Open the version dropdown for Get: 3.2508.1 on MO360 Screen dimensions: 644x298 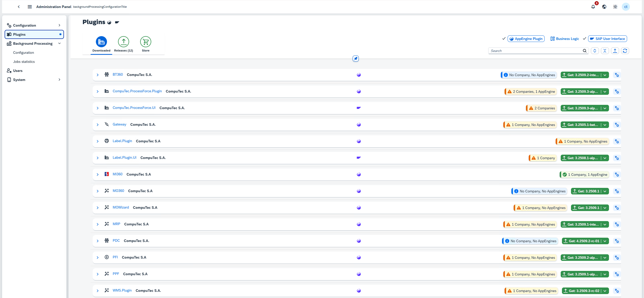point(605,191)
